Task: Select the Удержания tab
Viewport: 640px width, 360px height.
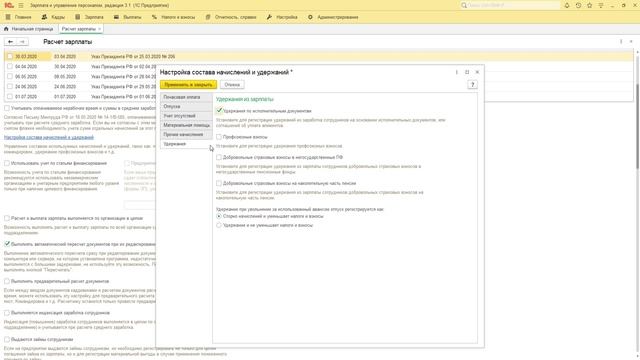Action: coord(186,144)
